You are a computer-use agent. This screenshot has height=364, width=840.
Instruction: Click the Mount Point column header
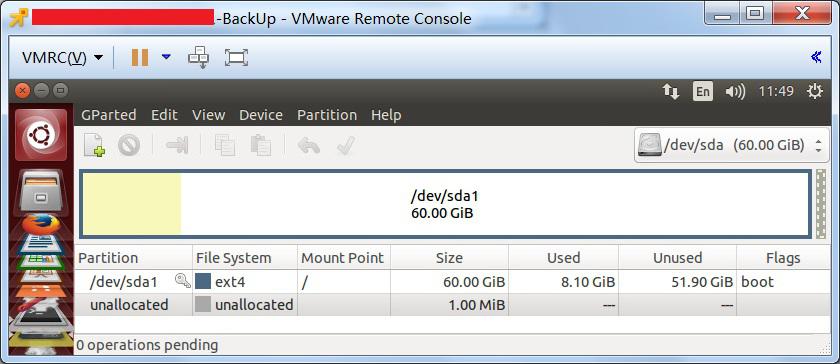pos(344,258)
